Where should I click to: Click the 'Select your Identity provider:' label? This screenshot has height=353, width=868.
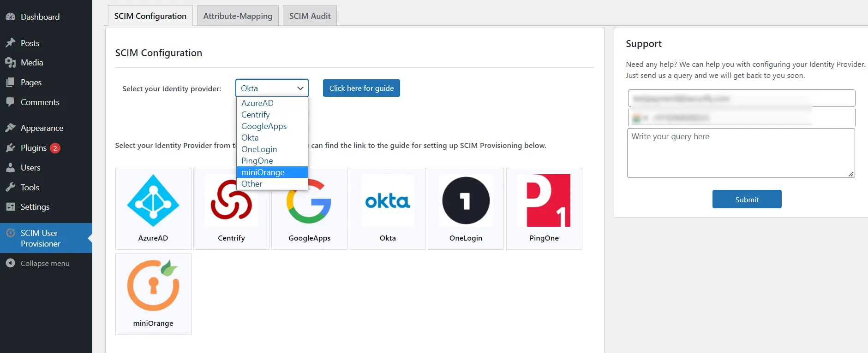pyautogui.click(x=172, y=88)
